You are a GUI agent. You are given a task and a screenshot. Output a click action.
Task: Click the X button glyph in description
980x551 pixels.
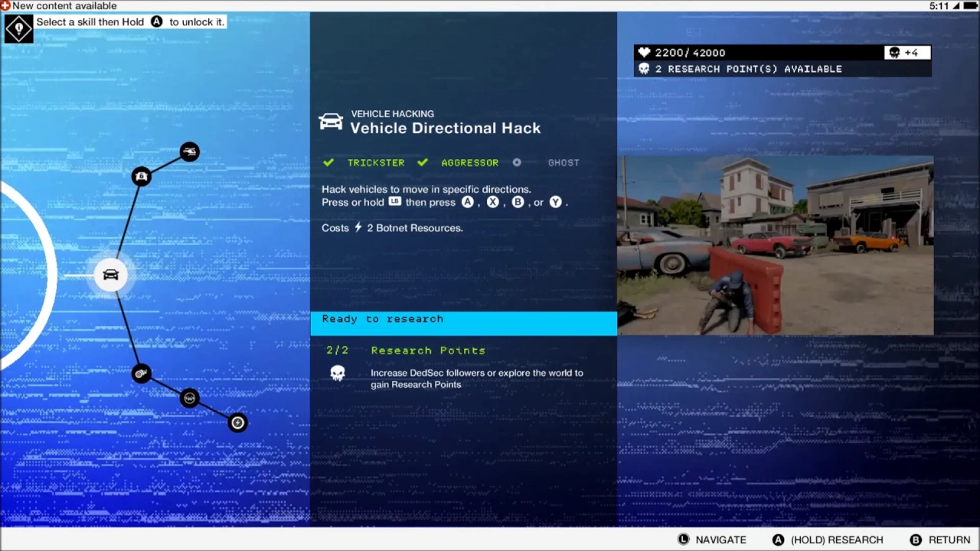(493, 202)
